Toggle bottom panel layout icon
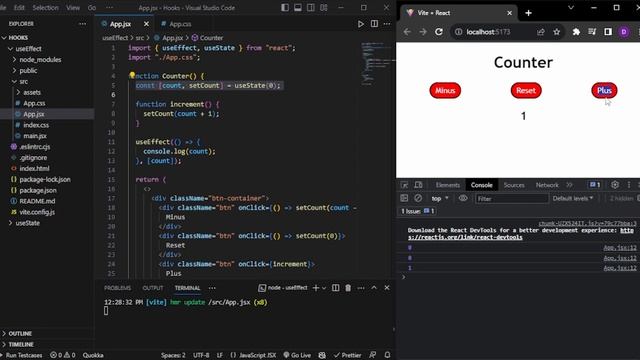This screenshot has height=360, width=640. point(298,7)
